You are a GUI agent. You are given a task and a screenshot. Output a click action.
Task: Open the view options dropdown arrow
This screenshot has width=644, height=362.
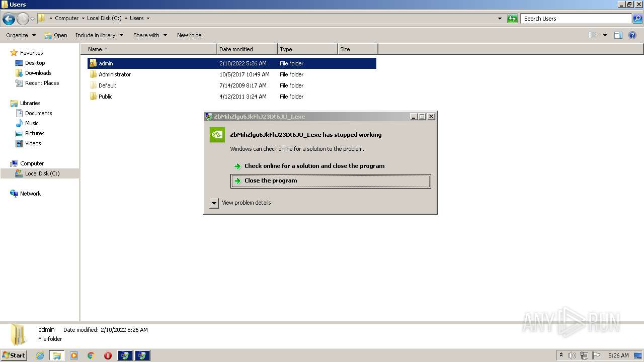[x=605, y=35]
